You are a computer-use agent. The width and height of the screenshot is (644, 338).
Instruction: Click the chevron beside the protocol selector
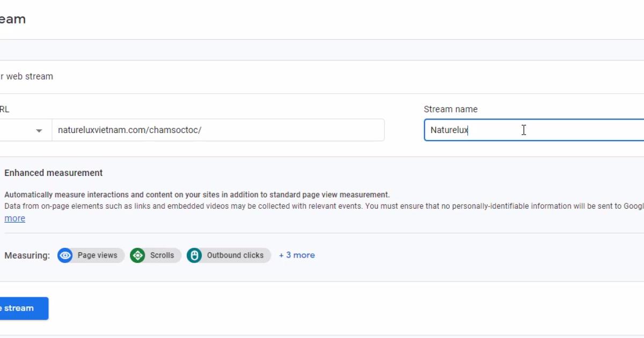(38, 130)
